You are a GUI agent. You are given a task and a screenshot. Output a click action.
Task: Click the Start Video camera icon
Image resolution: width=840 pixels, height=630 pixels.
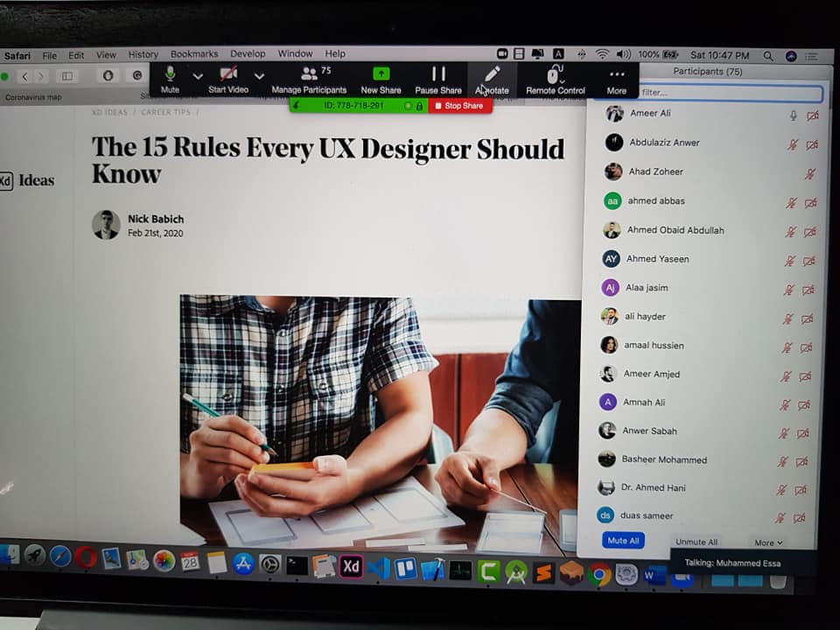(x=228, y=73)
